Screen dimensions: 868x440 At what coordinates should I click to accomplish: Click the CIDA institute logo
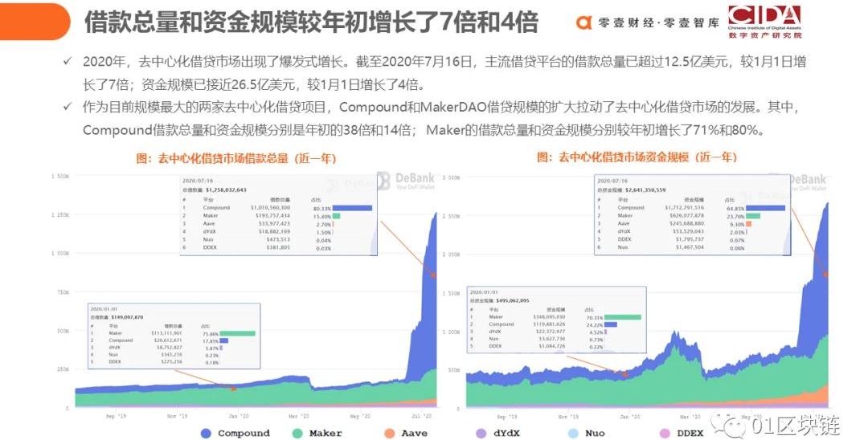coord(764,22)
